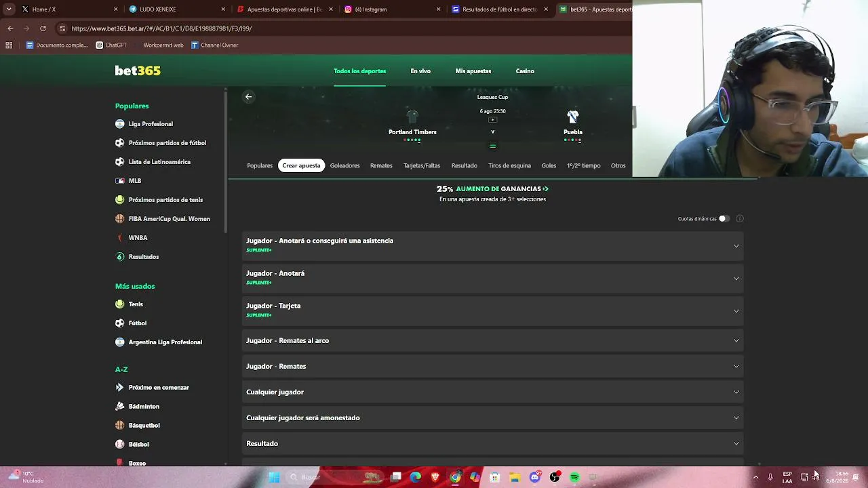Click the WNBA sidebar icon

pos(120,238)
